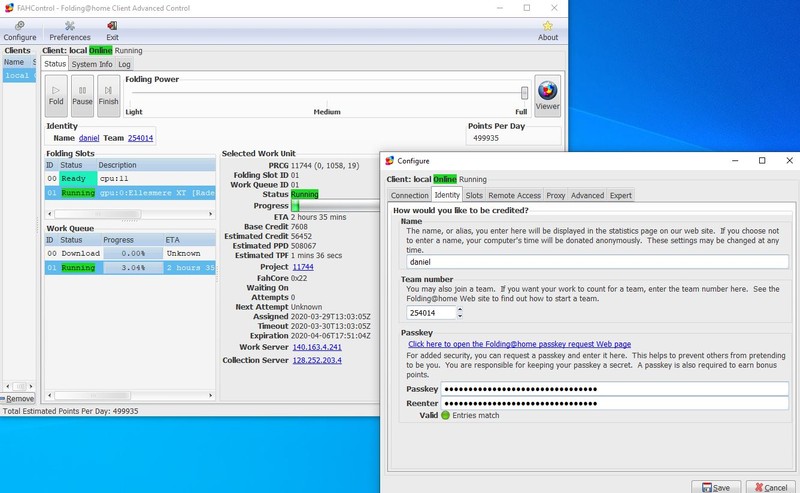This screenshot has height=493, width=800.
Task: Open the Remote Access tab
Action: [x=514, y=195]
